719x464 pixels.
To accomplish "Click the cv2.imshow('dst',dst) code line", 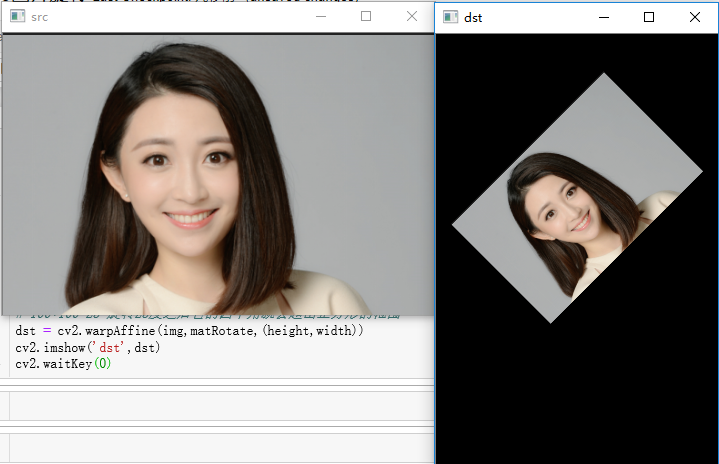I will 88,348.
